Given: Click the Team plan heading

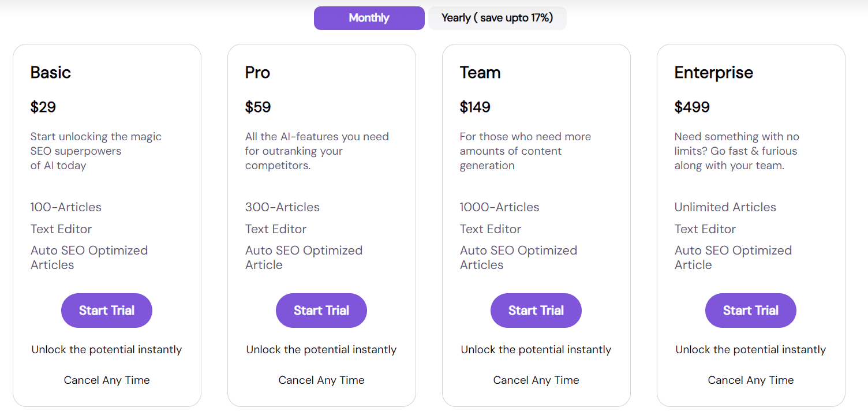Looking at the screenshot, I should 480,73.
